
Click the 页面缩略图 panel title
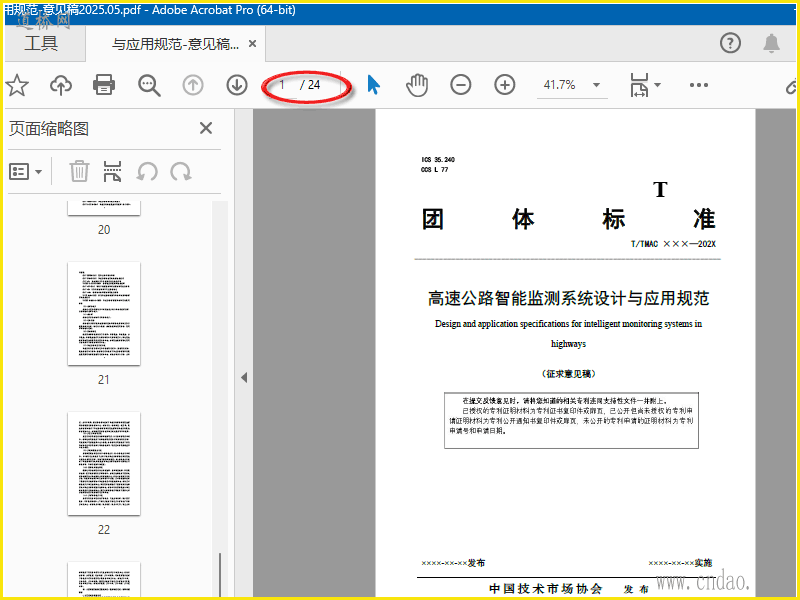click(49, 129)
